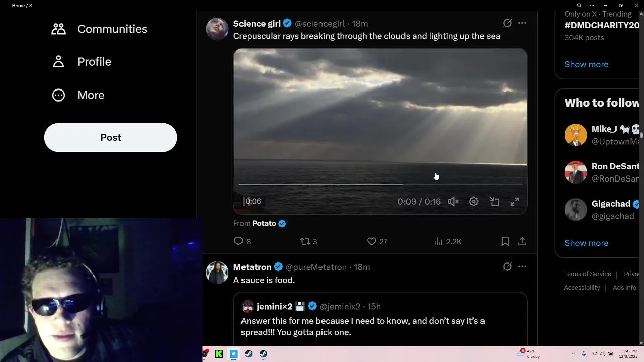Show more under Who to follow
The height and width of the screenshot is (362, 644).
click(586, 243)
